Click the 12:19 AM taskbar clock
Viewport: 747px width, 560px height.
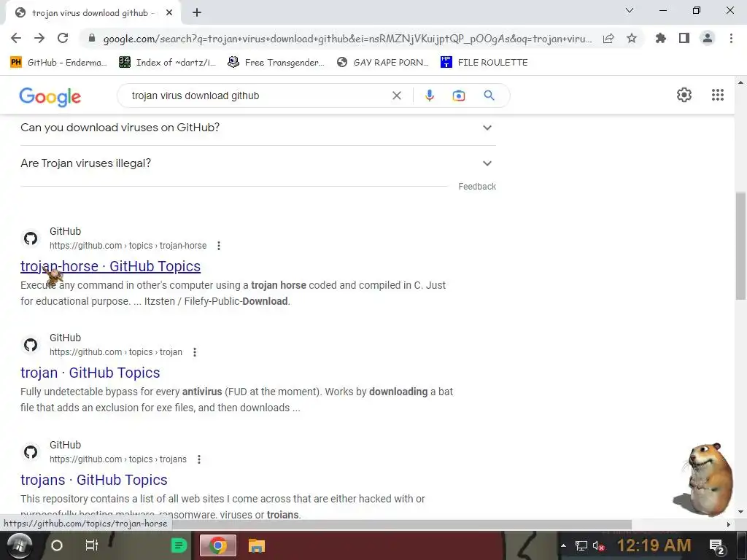point(654,545)
